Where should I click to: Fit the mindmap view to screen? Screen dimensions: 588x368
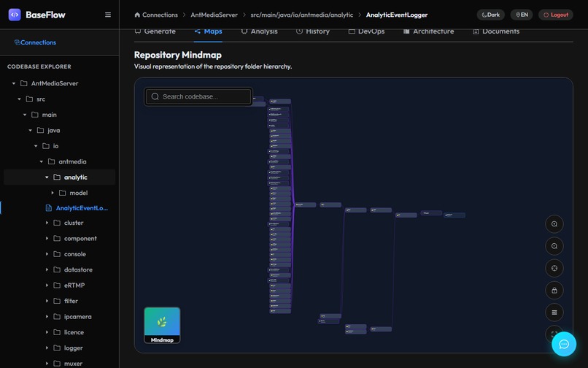click(554, 269)
